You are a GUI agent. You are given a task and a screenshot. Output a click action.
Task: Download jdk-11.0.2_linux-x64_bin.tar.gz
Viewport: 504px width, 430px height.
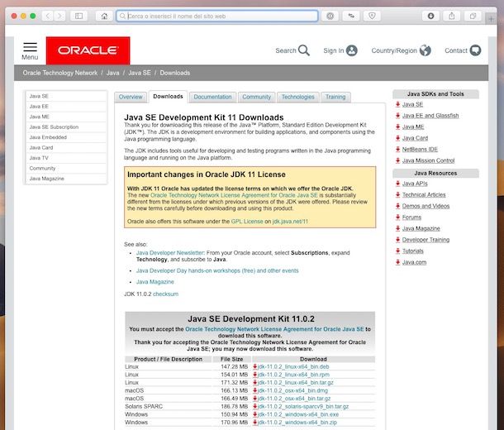[296, 383]
